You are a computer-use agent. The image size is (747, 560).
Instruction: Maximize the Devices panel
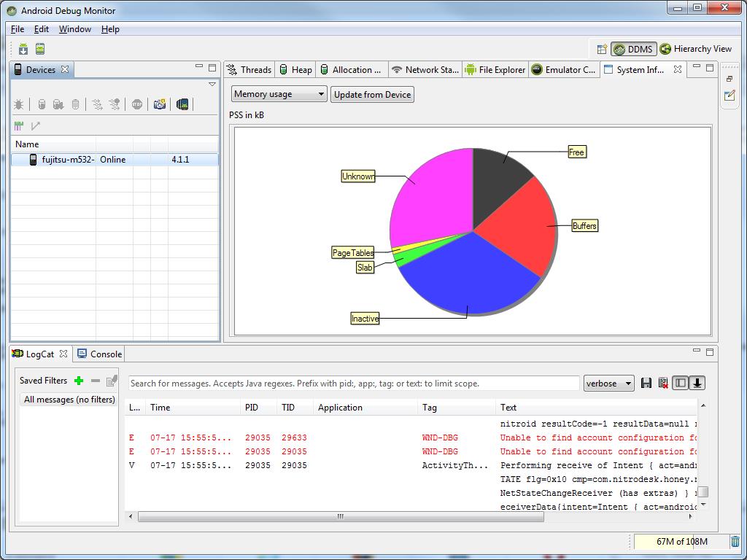click(212, 68)
